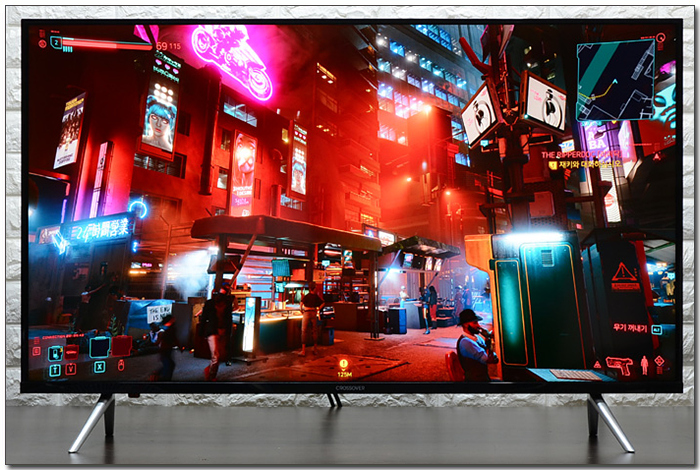Click the player arrow on the minimap

click(614, 82)
